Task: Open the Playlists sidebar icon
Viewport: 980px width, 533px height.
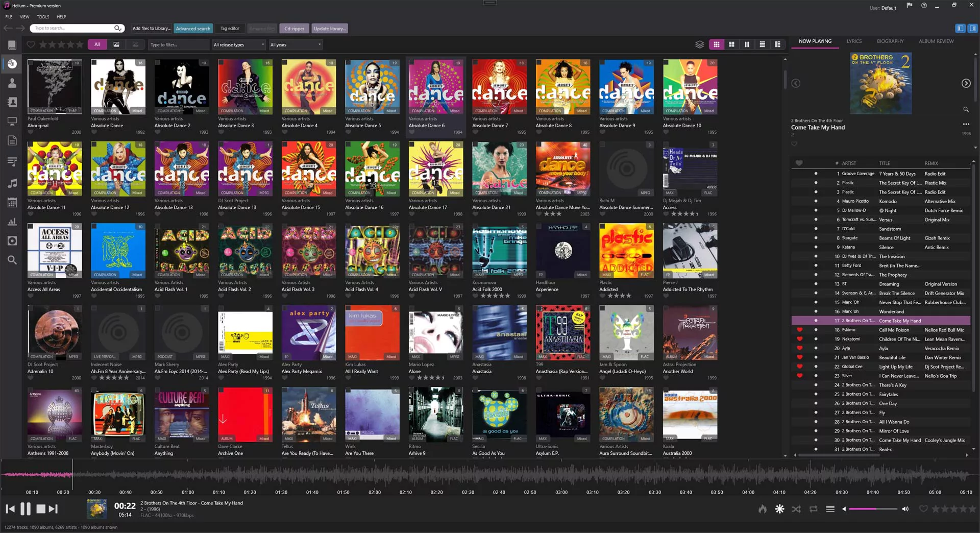Action: click(x=12, y=162)
